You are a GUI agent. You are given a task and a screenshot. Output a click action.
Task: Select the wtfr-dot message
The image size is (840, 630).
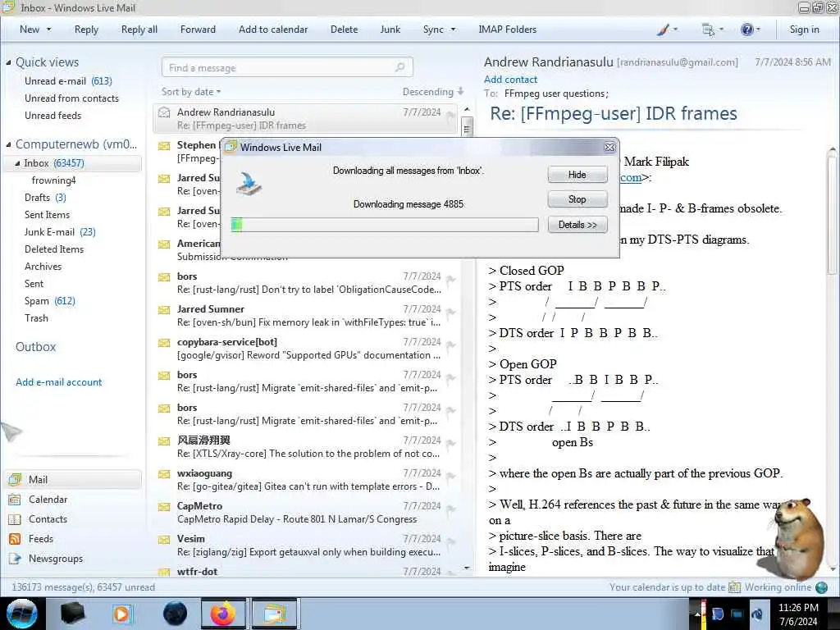307,571
